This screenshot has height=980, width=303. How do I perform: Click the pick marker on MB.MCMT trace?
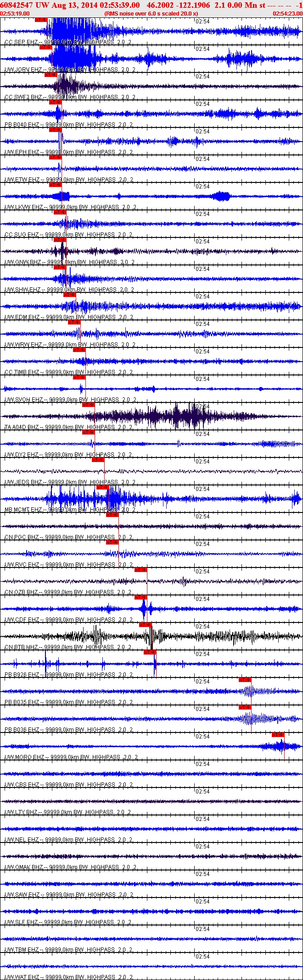(102, 487)
